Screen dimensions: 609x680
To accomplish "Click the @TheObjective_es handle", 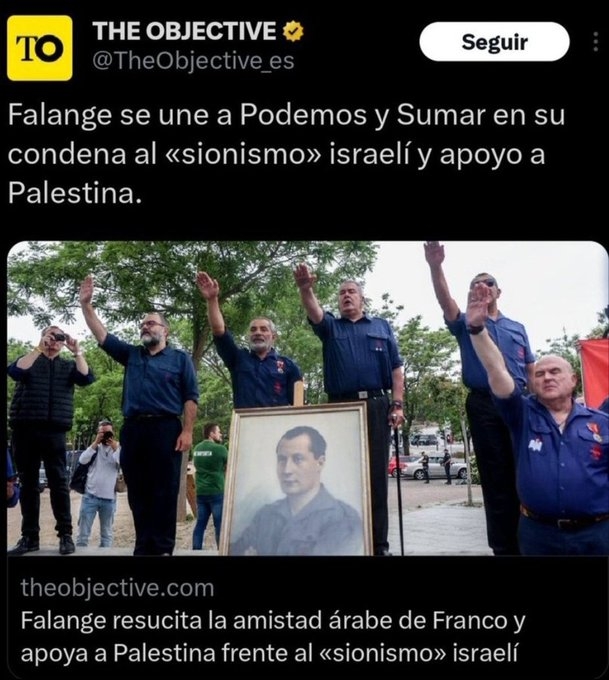I will click(x=193, y=61).
